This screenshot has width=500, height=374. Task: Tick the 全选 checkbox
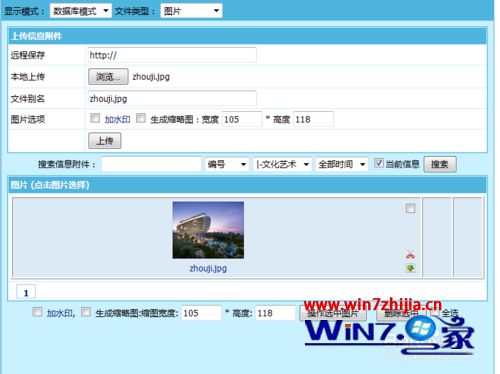tap(435, 312)
